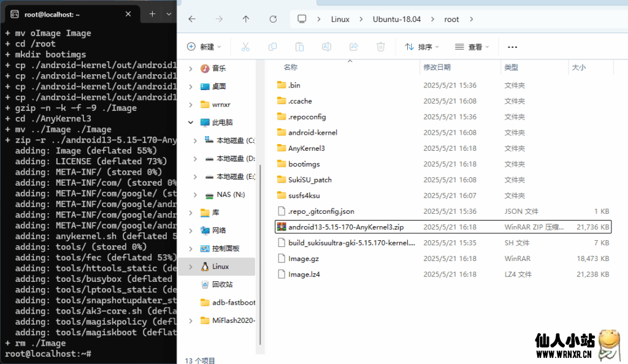Screen dimensions: 628x364
Task: Click the Cut scissors icon
Action: pos(245,47)
